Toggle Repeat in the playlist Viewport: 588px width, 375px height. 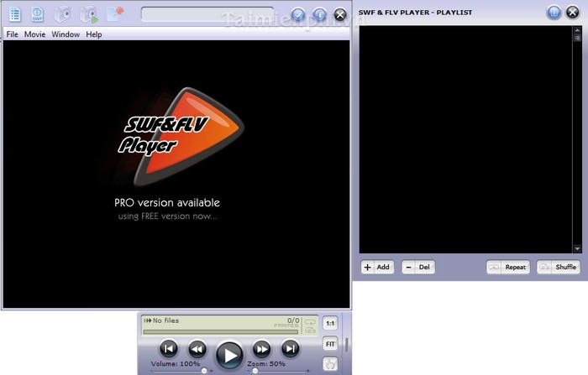(x=508, y=267)
